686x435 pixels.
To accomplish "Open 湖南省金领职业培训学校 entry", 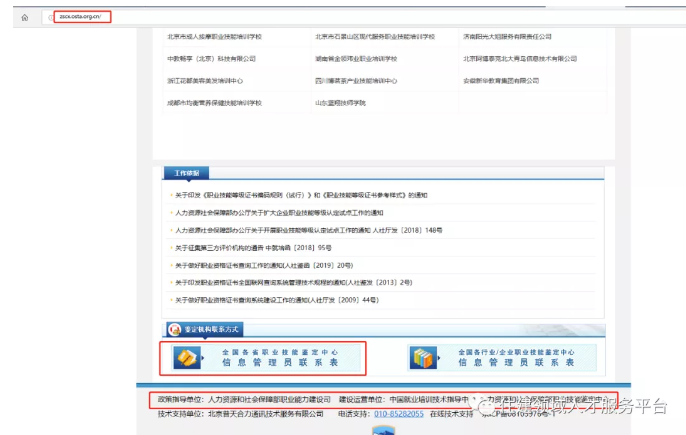I will [x=356, y=59].
